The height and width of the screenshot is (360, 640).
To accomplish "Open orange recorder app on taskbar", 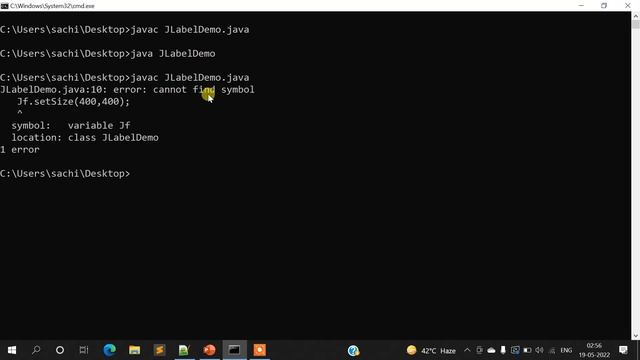I will pos(260,350).
